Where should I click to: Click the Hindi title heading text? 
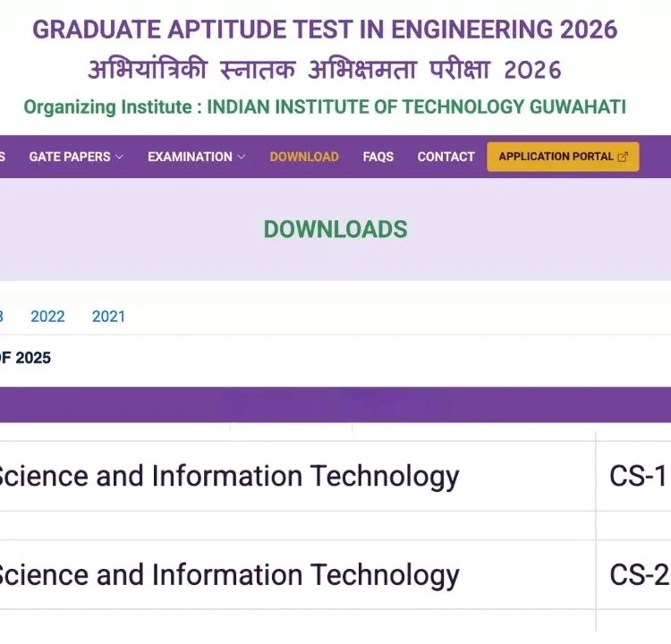pyautogui.click(x=325, y=70)
